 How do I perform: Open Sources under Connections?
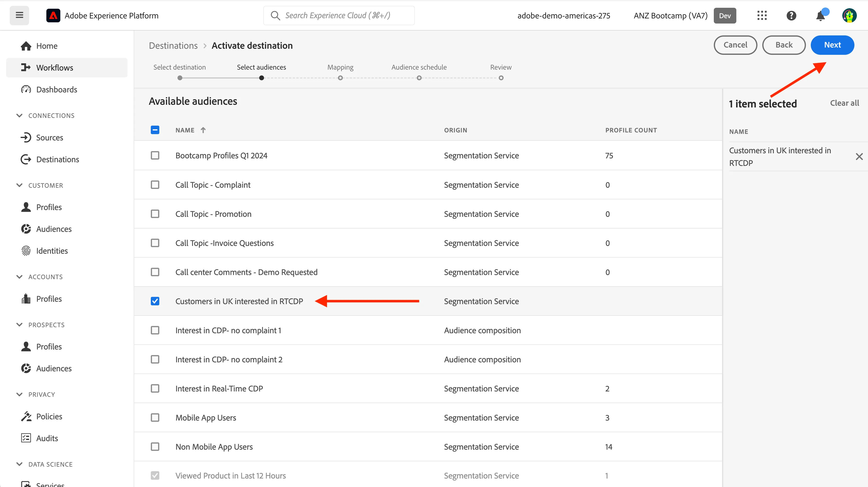click(x=67, y=138)
